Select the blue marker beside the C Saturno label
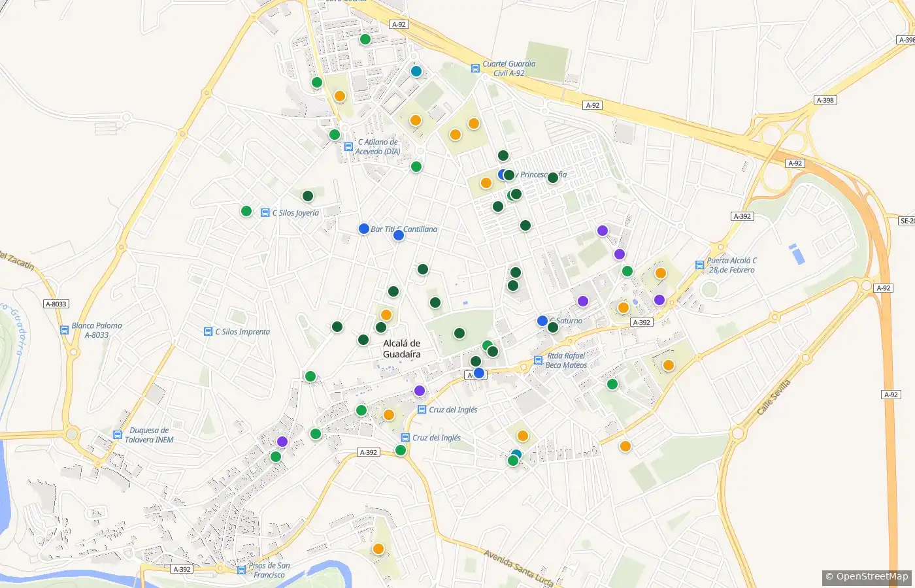The width and height of the screenshot is (915, 588). [542, 321]
